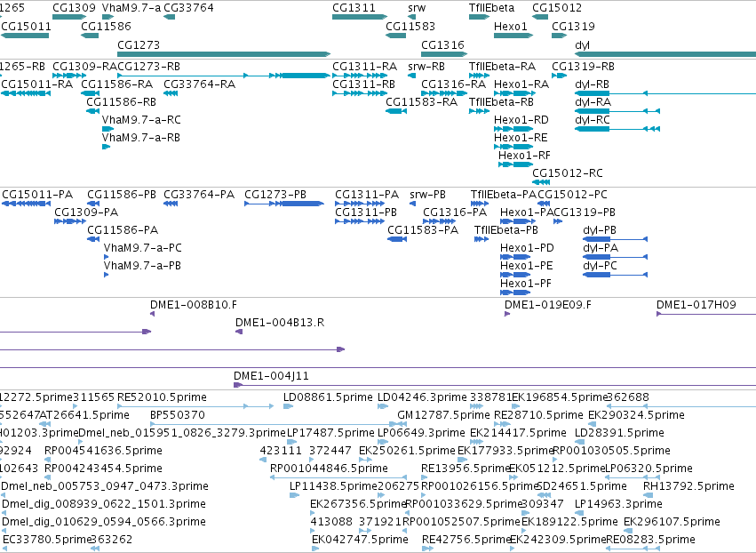The image size is (756, 553).
Task: Open transcript Hexo1-RD label
Action: click(521, 120)
